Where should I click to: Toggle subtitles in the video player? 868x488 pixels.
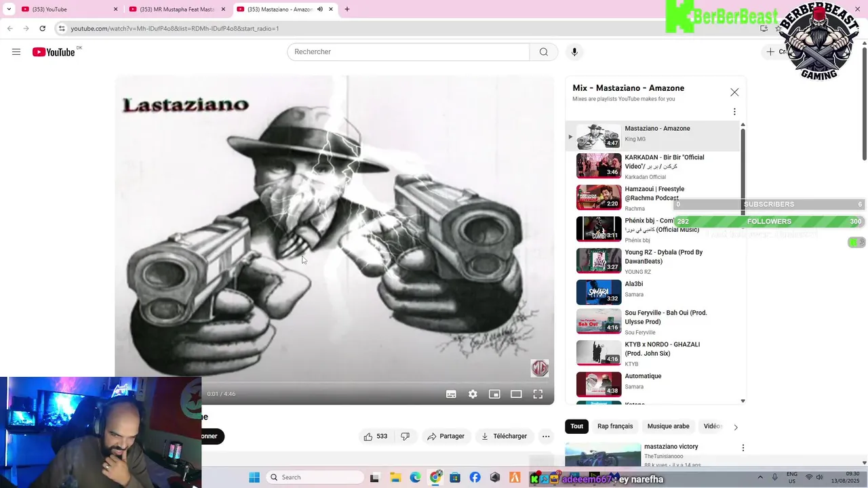[451, 394]
